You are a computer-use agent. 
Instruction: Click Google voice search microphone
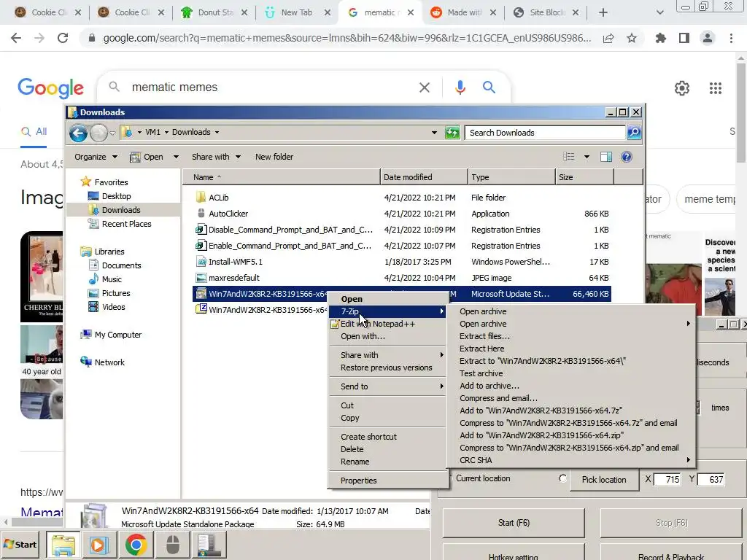pos(460,87)
